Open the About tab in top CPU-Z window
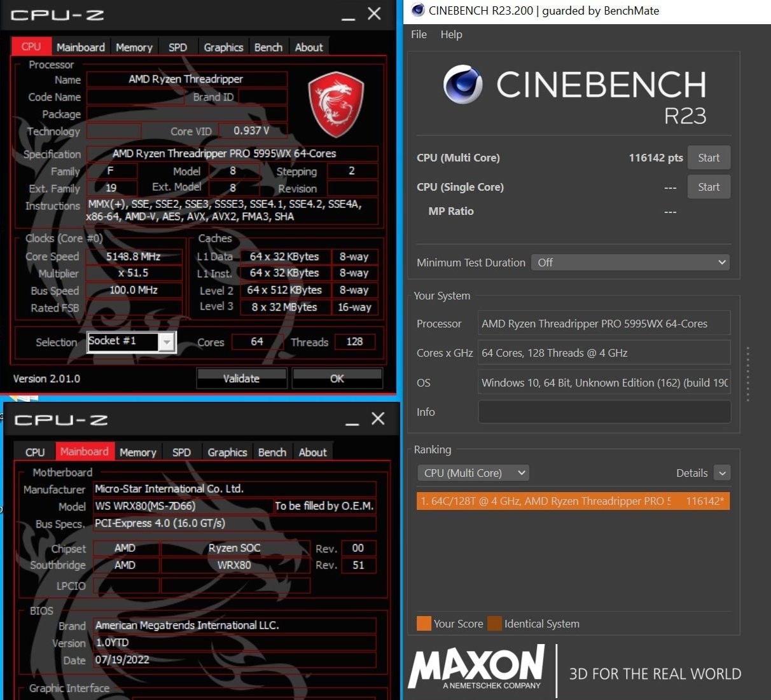The width and height of the screenshot is (771, 700). 309,47
